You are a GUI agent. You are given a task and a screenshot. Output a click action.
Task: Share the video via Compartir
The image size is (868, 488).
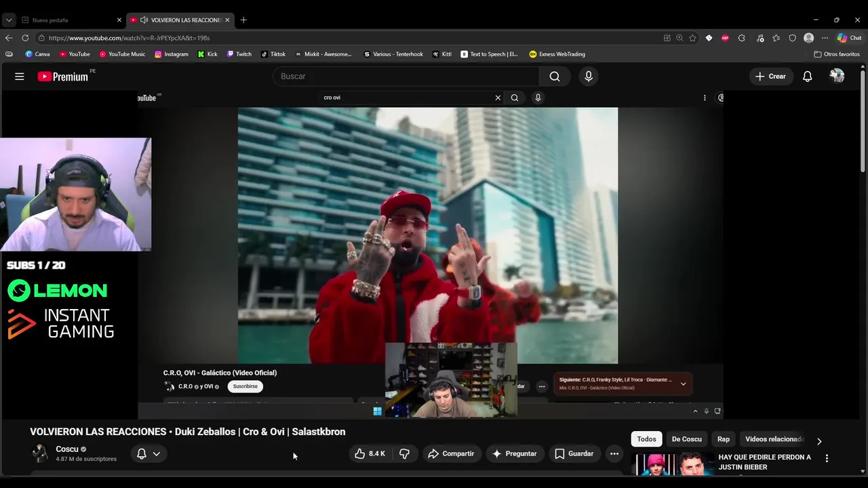tap(451, 453)
